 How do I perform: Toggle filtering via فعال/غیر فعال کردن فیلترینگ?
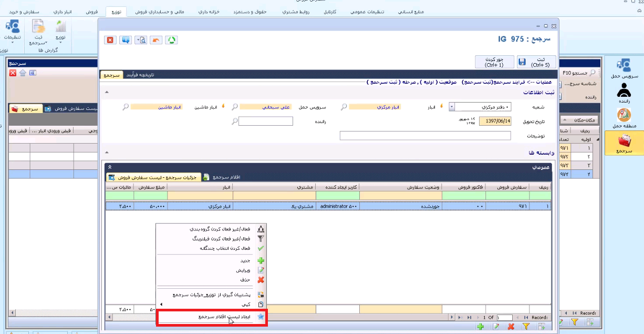[220, 238]
